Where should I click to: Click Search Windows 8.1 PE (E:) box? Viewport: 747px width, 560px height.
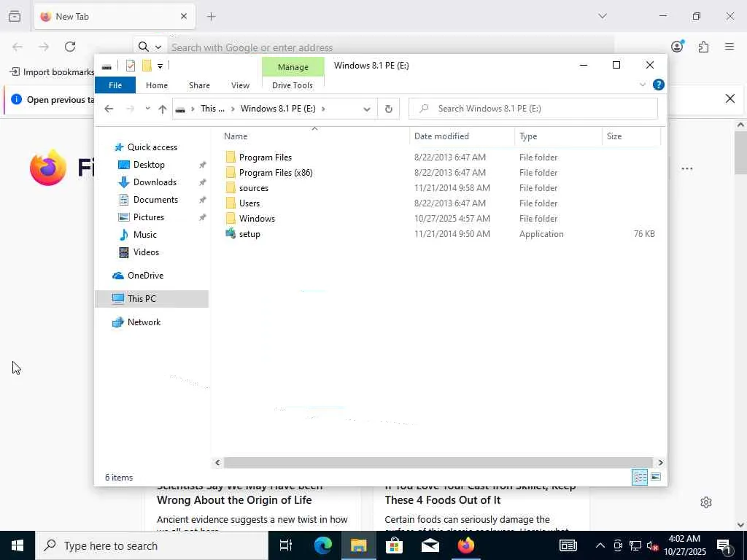(533, 109)
